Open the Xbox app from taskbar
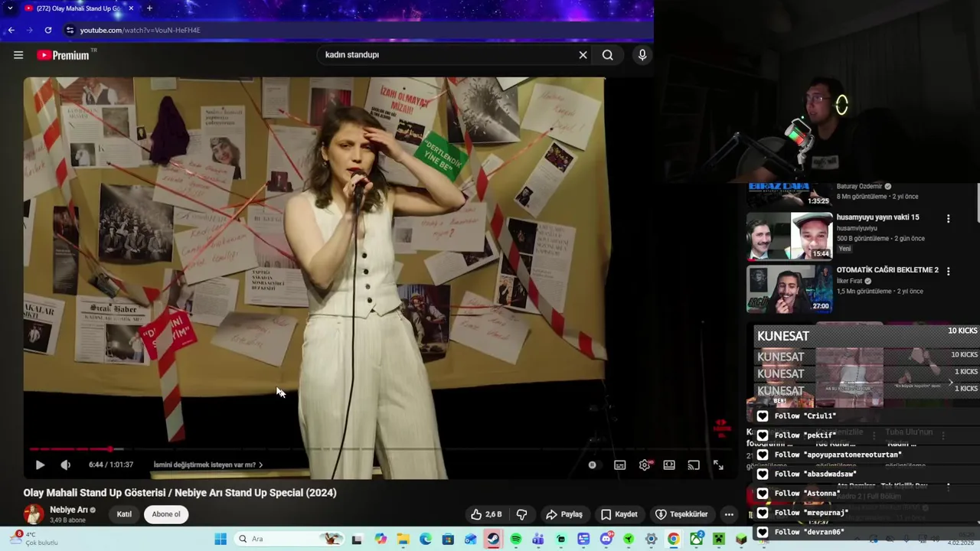This screenshot has width=980, height=551. [696, 539]
